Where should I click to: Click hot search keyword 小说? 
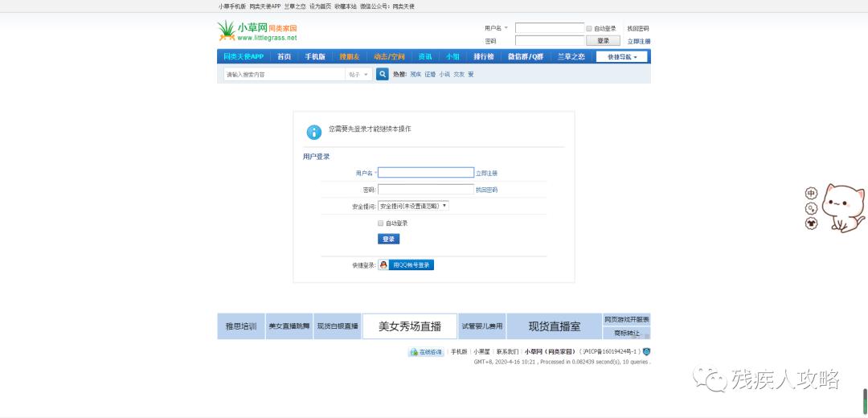pyautogui.click(x=444, y=74)
